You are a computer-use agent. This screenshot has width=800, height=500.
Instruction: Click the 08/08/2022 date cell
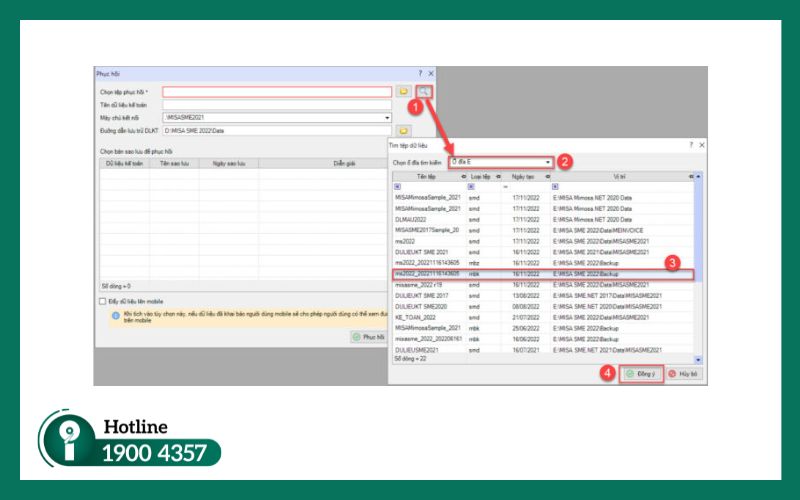[526, 307]
